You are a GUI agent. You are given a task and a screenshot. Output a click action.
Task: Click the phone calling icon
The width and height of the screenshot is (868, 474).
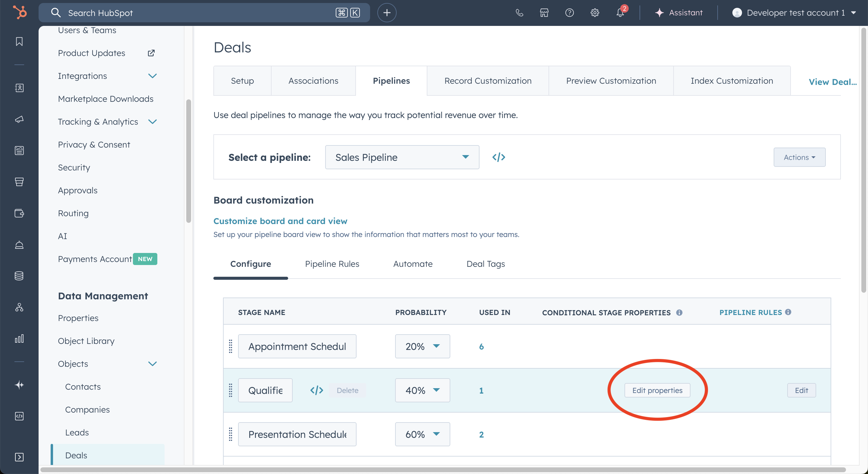pyautogui.click(x=519, y=13)
